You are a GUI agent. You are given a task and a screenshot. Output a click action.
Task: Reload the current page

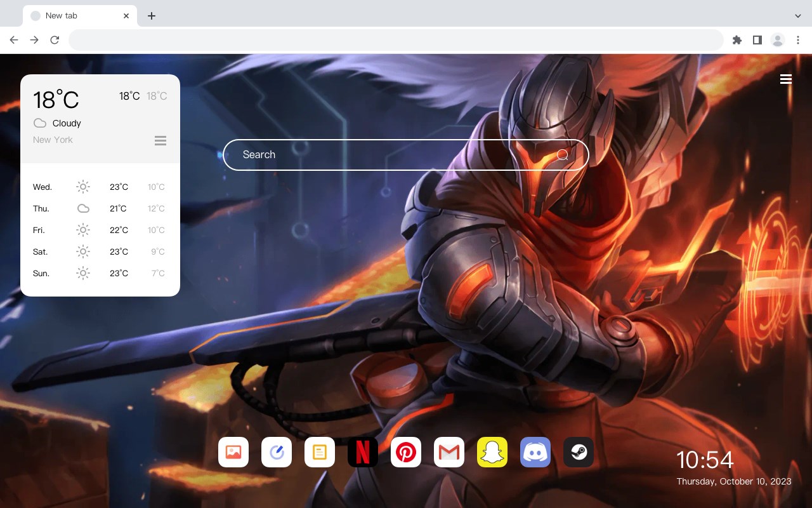tap(55, 40)
